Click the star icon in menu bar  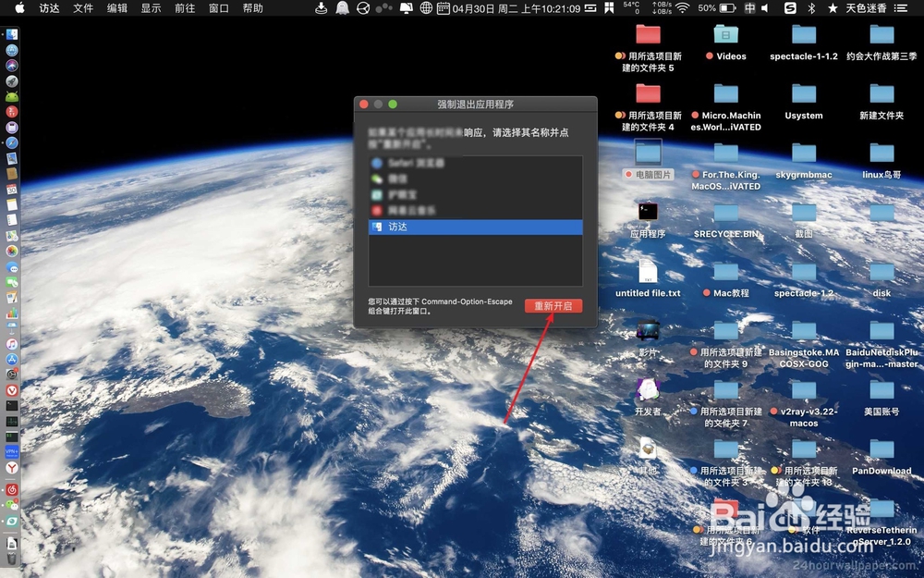pyautogui.click(x=833, y=8)
